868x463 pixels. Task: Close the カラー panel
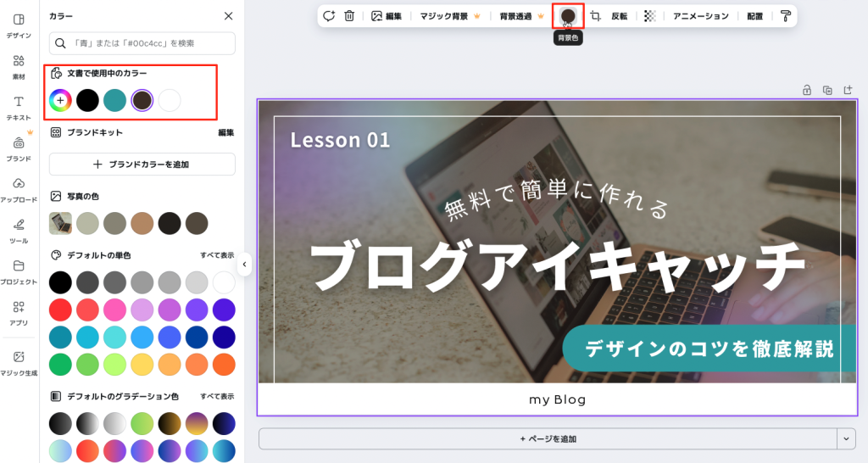(x=228, y=16)
